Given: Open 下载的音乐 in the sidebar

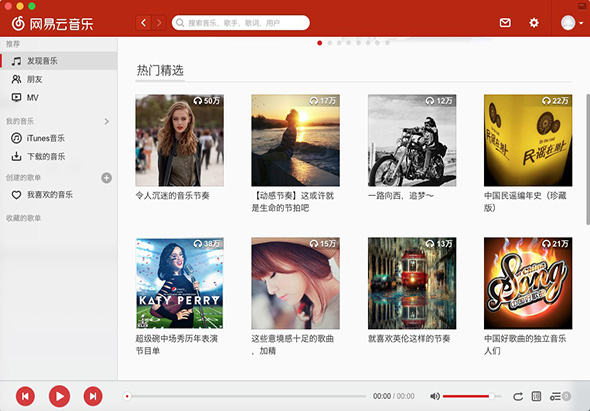Looking at the screenshot, I should tap(59, 156).
